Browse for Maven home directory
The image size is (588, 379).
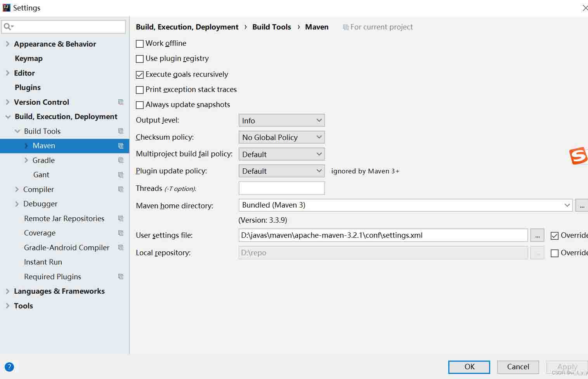(582, 205)
